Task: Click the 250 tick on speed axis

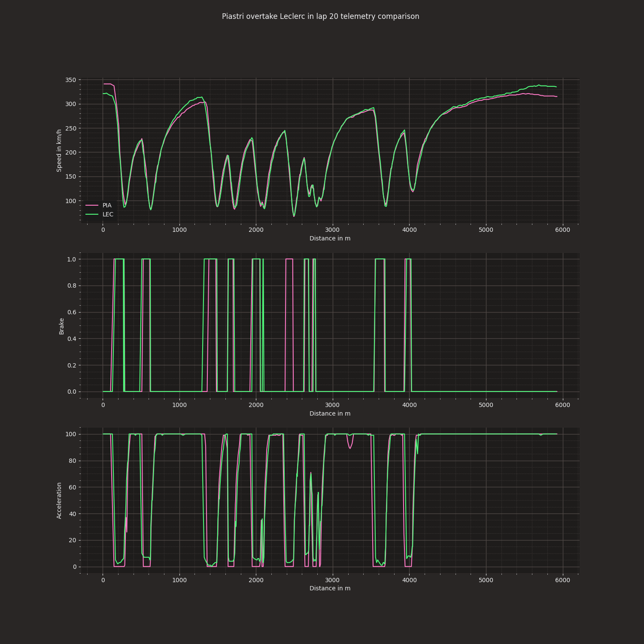Action: coord(71,128)
